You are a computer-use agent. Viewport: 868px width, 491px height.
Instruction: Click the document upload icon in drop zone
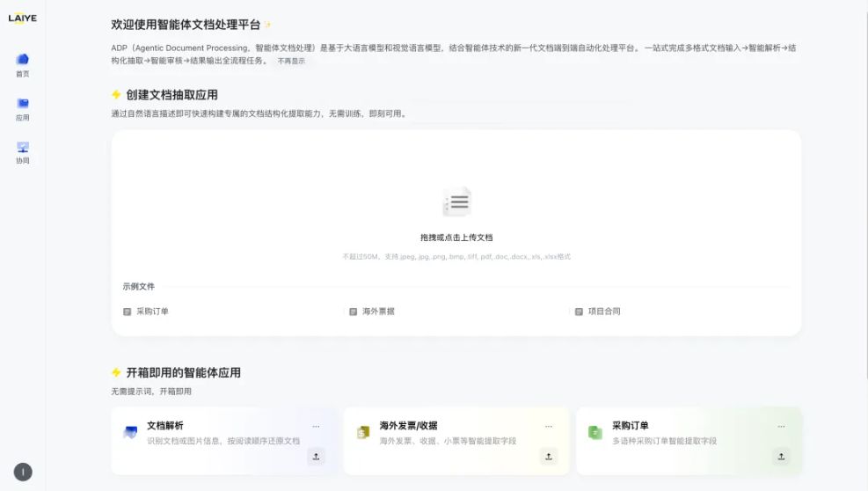tap(456, 202)
